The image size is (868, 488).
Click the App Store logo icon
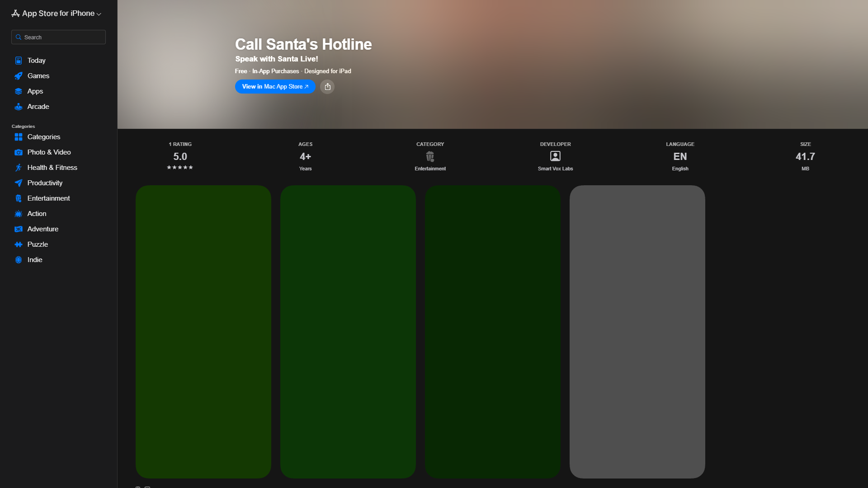[15, 14]
